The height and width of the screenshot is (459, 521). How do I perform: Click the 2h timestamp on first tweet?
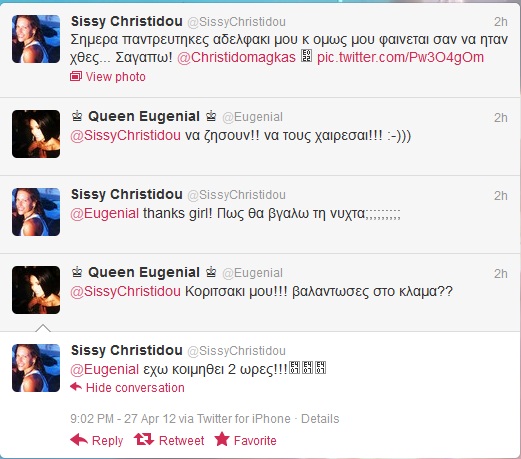(501, 22)
